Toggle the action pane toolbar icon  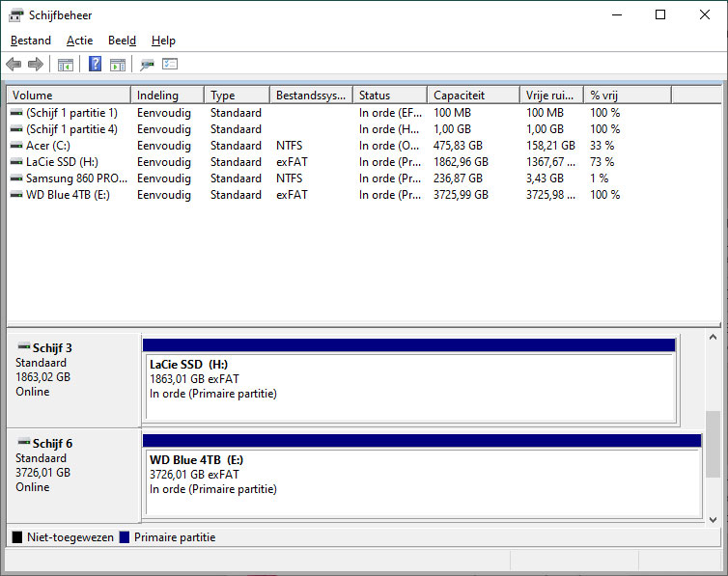[x=118, y=65]
